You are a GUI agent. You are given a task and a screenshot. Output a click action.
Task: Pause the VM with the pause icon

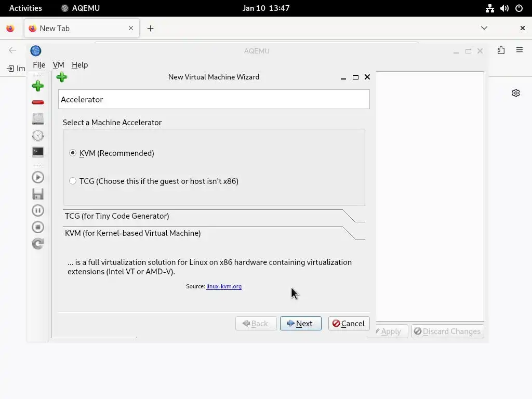[37, 210]
